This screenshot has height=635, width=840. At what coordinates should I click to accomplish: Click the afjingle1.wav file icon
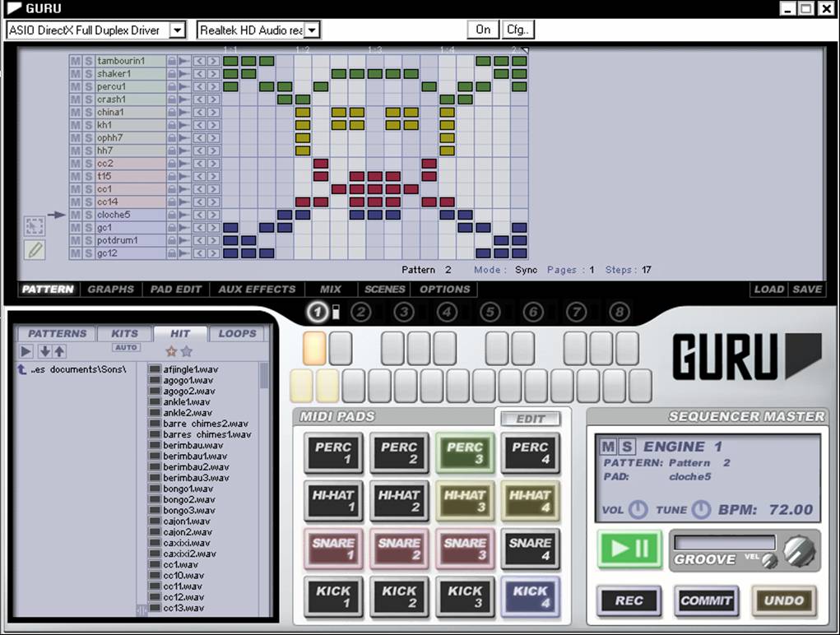[155, 369]
